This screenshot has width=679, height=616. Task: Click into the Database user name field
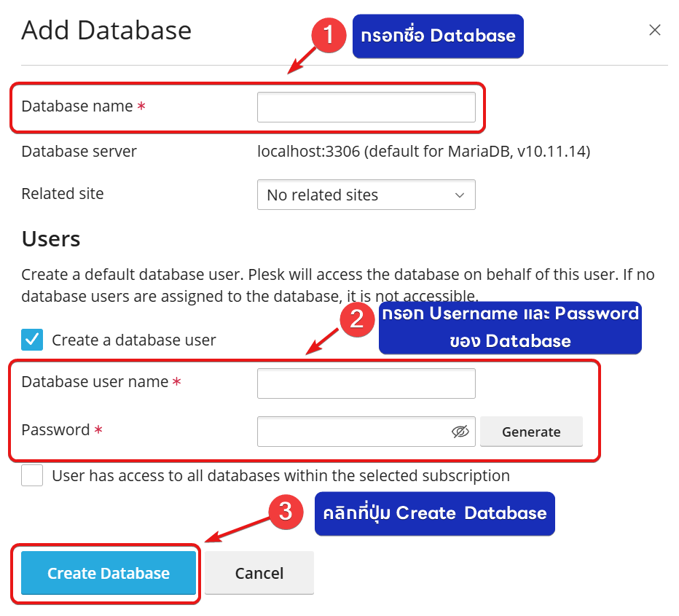pos(366,383)
